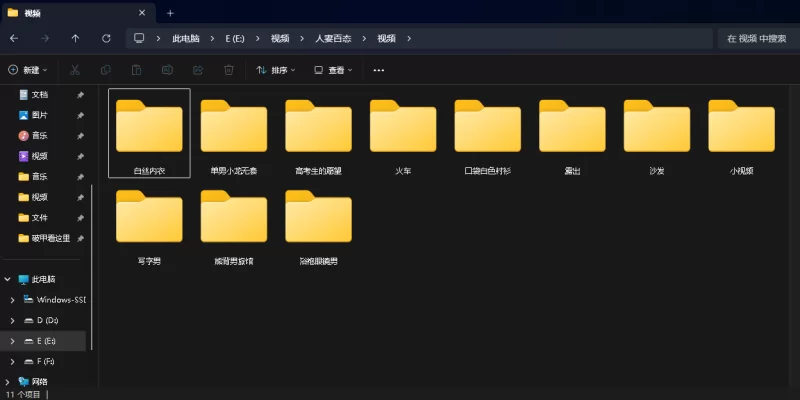Go up one folder level
The image size is (800, 400).
coord(76,38)
